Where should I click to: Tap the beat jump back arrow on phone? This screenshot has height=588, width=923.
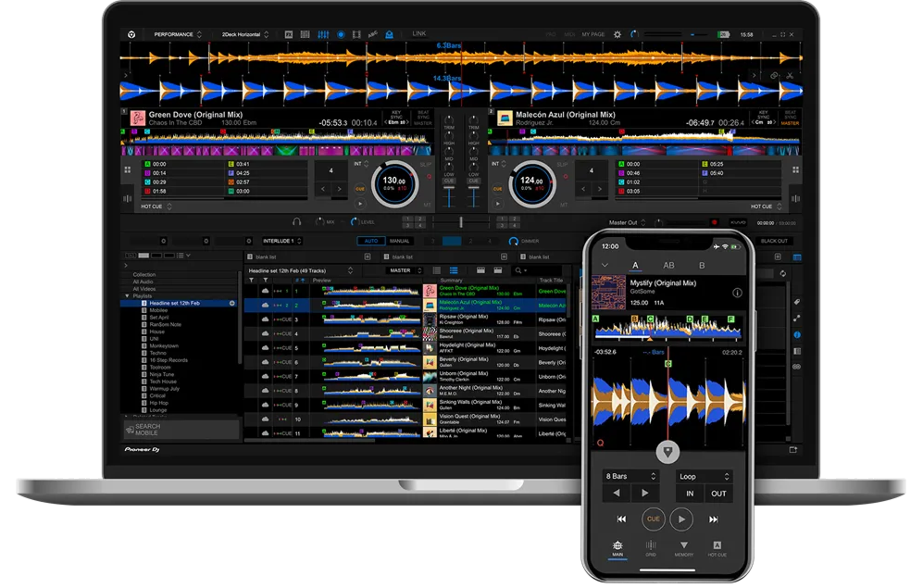(617, 494)
